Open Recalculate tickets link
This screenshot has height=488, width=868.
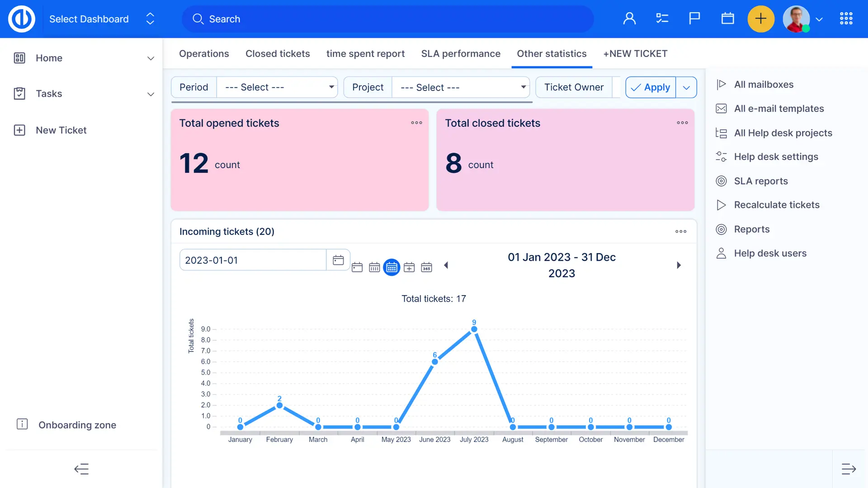pyautogui.click(x=776, y=205)
